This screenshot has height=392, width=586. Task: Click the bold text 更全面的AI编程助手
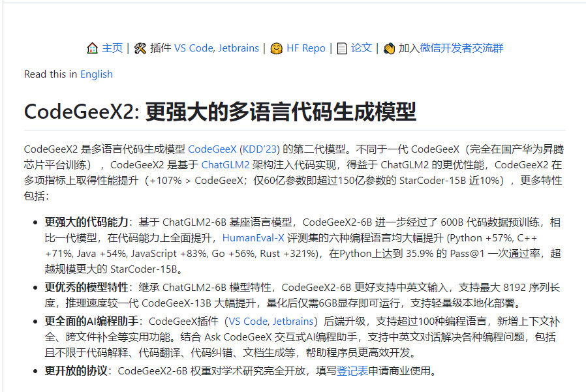pyautogui.click(x=91, y=322)
